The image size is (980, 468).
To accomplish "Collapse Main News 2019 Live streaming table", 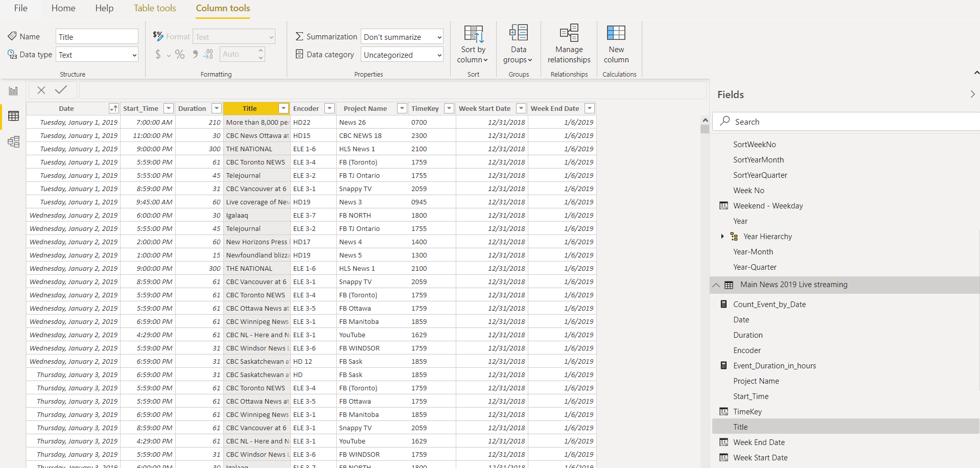I will coord(716,285).
